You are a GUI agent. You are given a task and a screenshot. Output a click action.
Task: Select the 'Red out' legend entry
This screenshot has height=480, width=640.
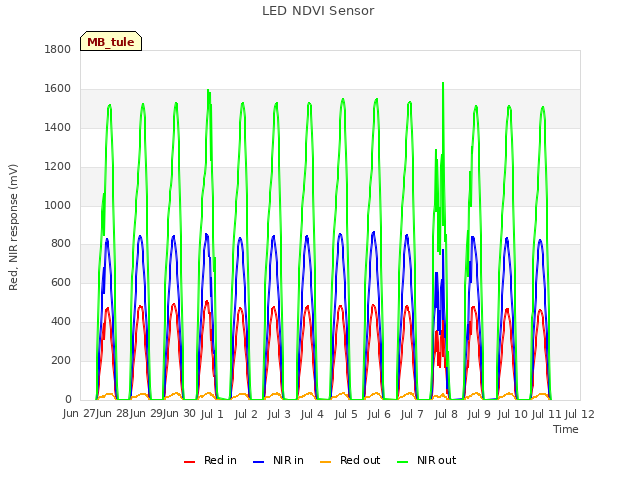point(350,460)
